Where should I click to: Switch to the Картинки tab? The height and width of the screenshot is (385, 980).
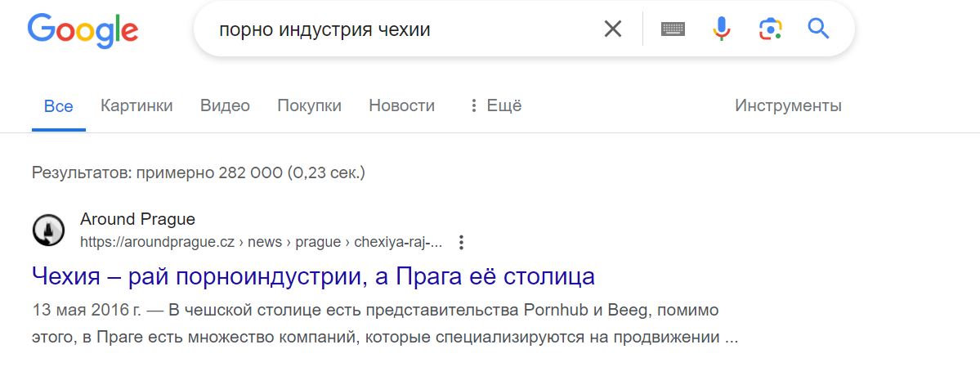pyautogui.click(x=136, y=105)
